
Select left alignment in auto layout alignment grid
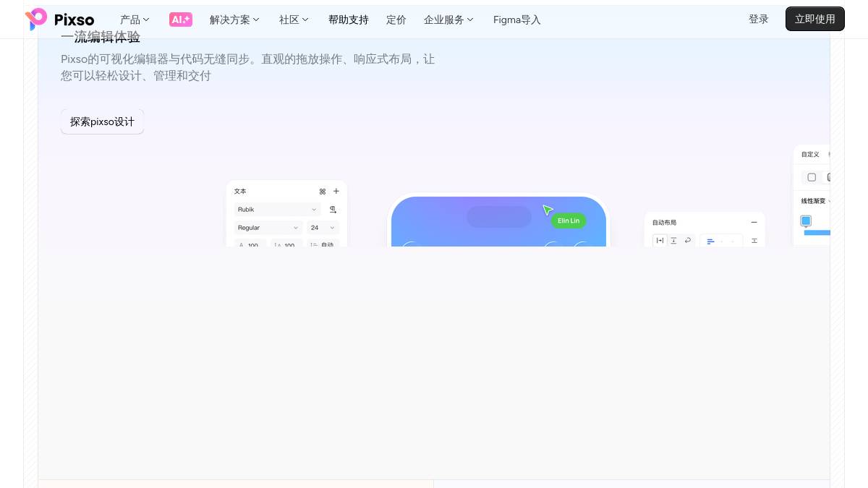pos(710,241)
